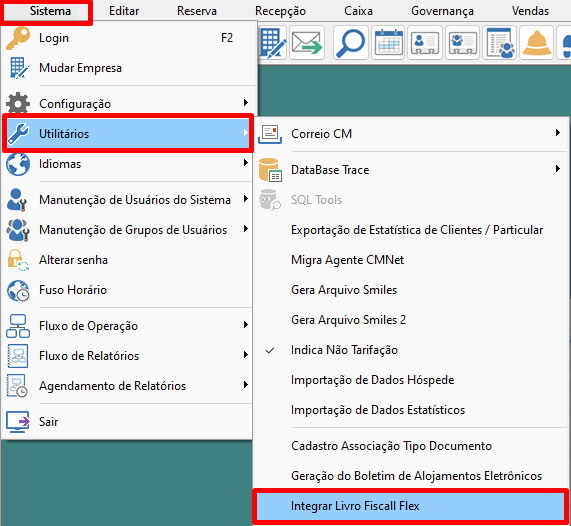The width and height of the screenshot is (571, 526).
Task: Open the Vendas menu
Action: (530, 11)
